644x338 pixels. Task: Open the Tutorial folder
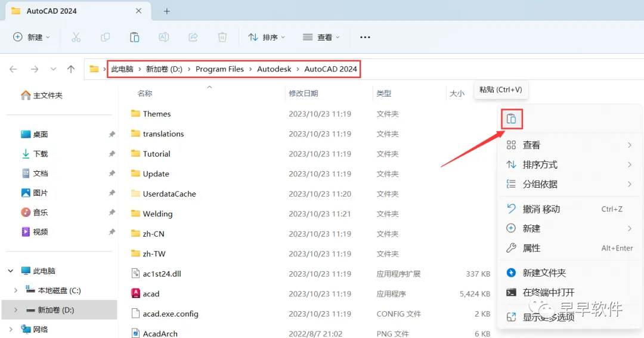click(x=156, y=154)
